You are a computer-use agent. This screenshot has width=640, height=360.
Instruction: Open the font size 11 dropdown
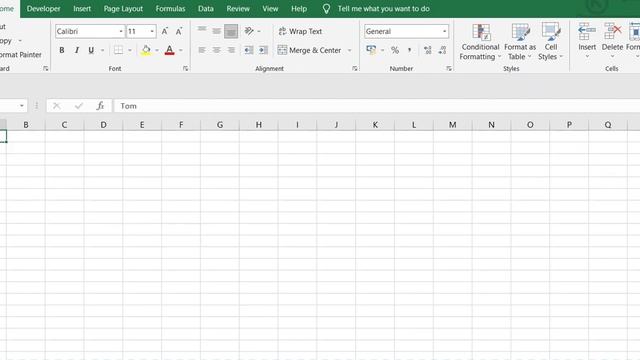(152, 31)
